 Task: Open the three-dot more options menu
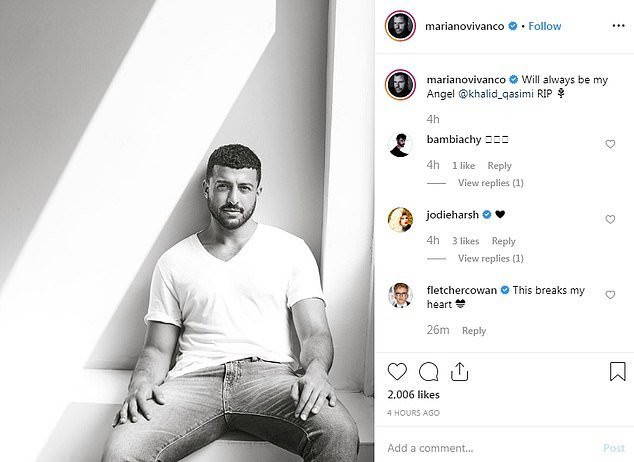(618, 26)
